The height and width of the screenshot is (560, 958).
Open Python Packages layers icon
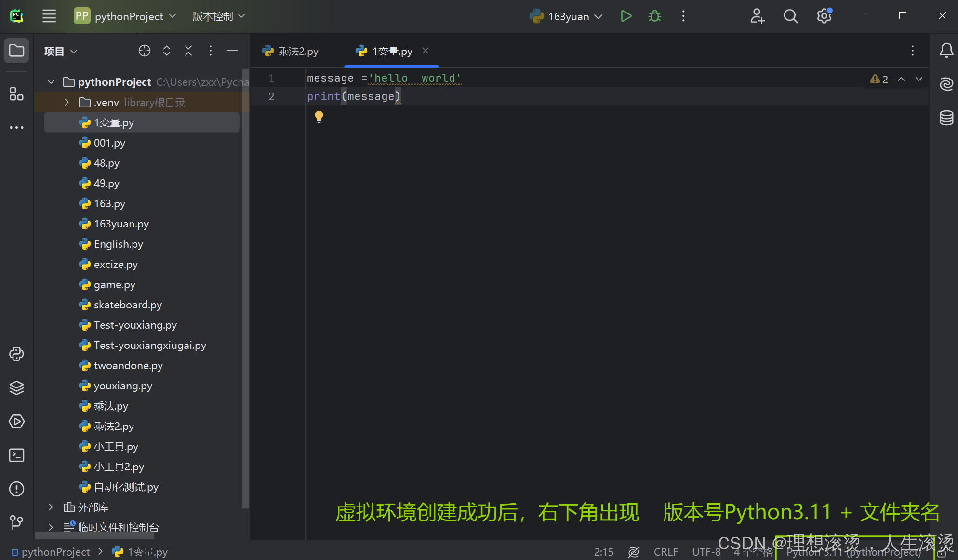[x=16, y=388]
